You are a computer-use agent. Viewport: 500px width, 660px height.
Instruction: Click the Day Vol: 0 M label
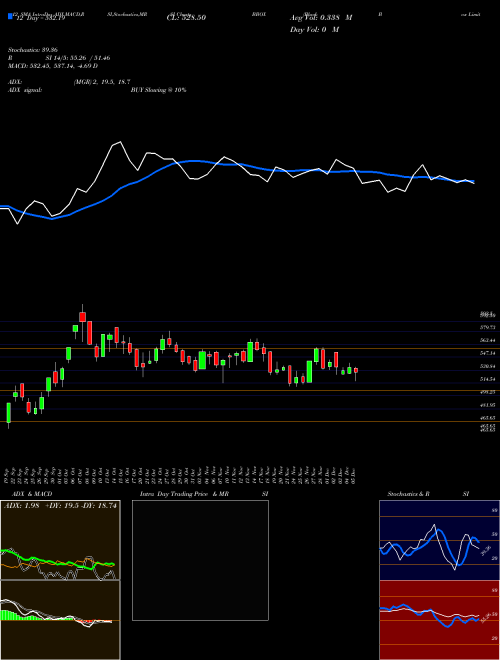click(x=314, y=29)
